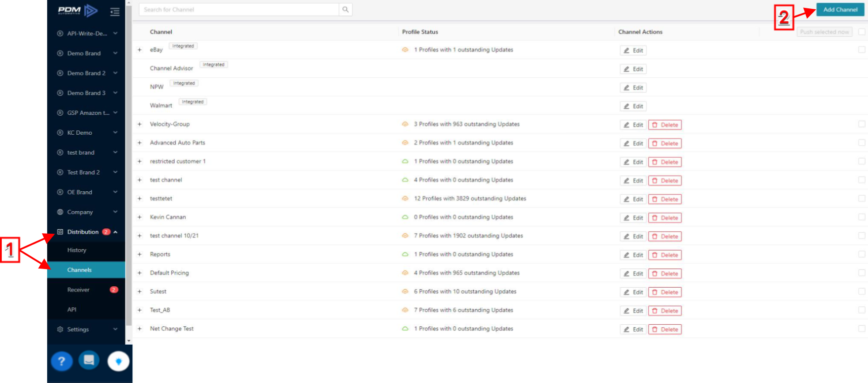
Task: Open the History submenu item
Action: pyautogui.click(x=86, y=250)
